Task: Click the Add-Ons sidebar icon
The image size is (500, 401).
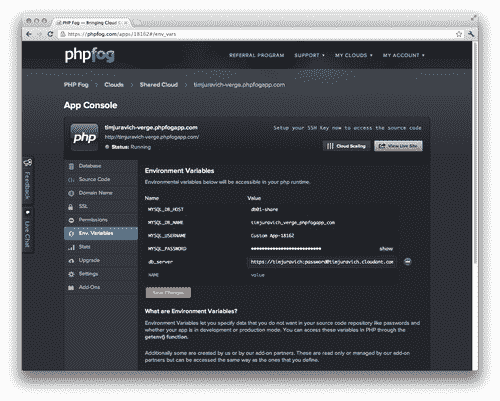Action: click(x=71, y=288)
